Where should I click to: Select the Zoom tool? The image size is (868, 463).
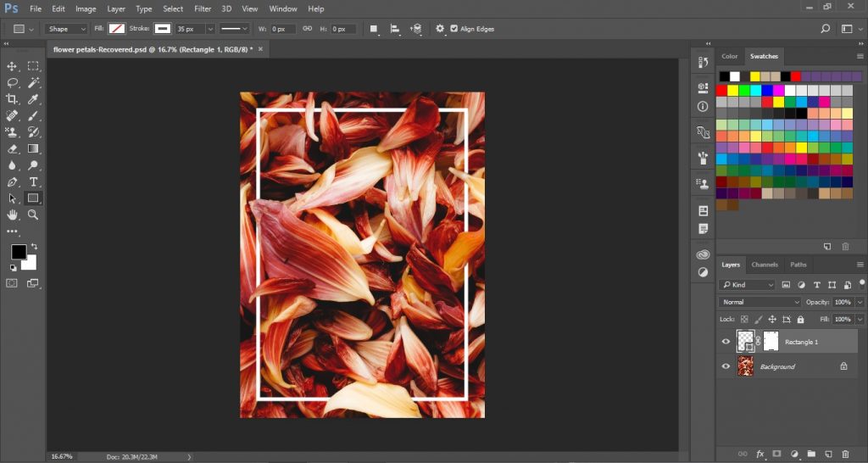(33, 215)
